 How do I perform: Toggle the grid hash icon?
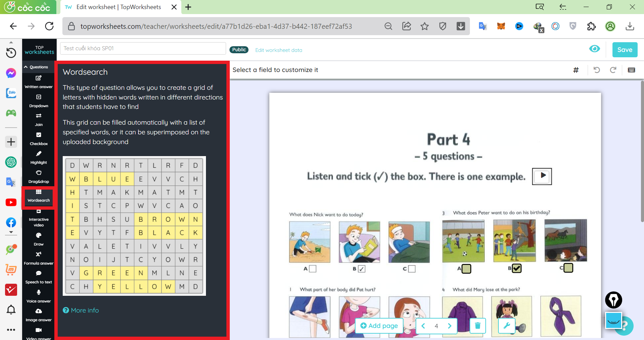(x=576, y=70)
